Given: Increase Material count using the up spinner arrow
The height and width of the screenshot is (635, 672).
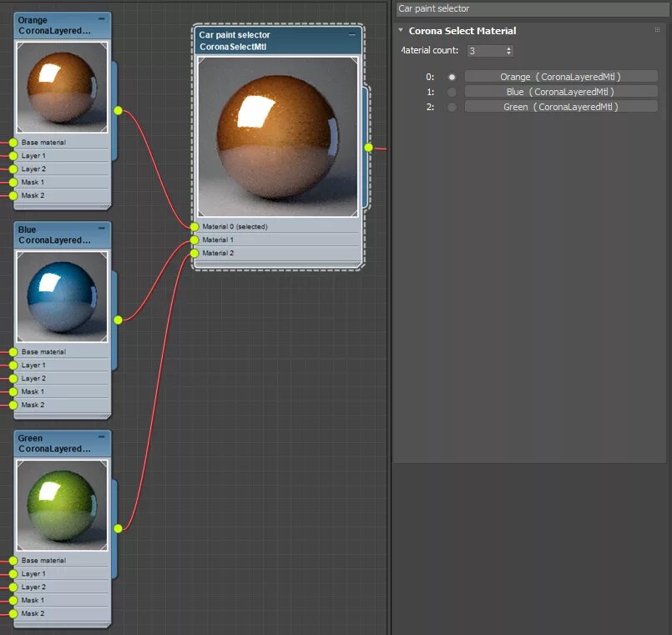Looking at the screenshot, I should (508, 47).
